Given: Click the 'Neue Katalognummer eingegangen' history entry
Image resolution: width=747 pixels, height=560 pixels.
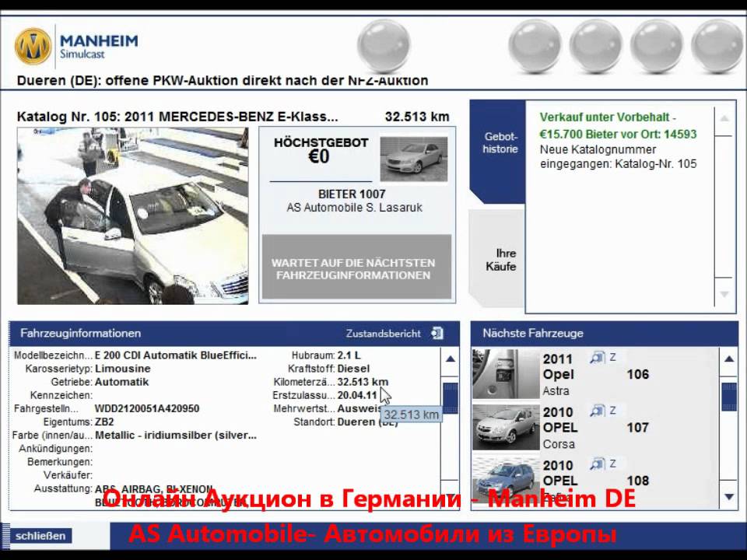Looking at the screenshot, I should [618, 156].
